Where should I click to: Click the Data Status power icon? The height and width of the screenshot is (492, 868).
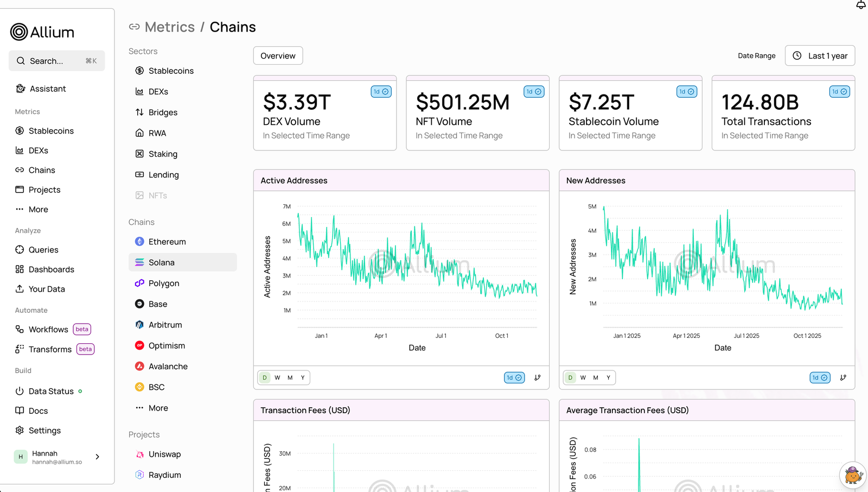20,391
